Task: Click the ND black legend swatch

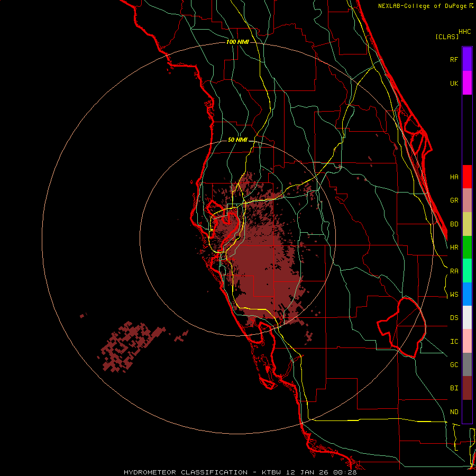Action: 467,411
